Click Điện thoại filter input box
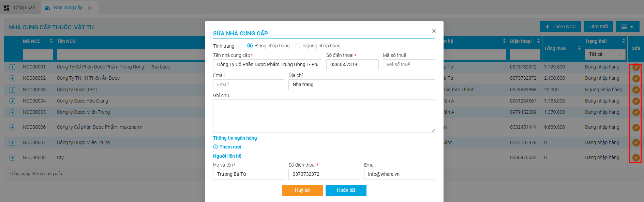 525,55
